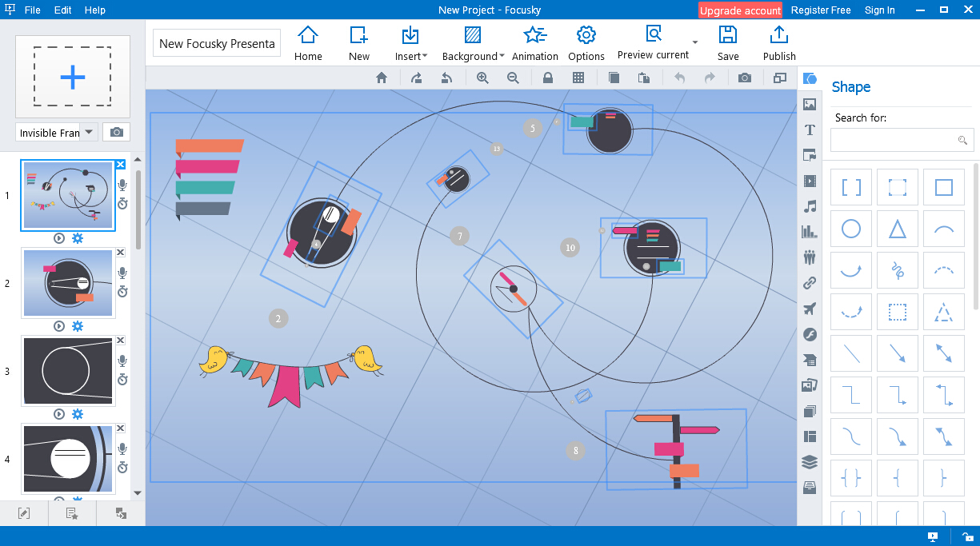The image size is (980, 546).
Task: Select the squiggle line shape
Action: click(898, 272)
